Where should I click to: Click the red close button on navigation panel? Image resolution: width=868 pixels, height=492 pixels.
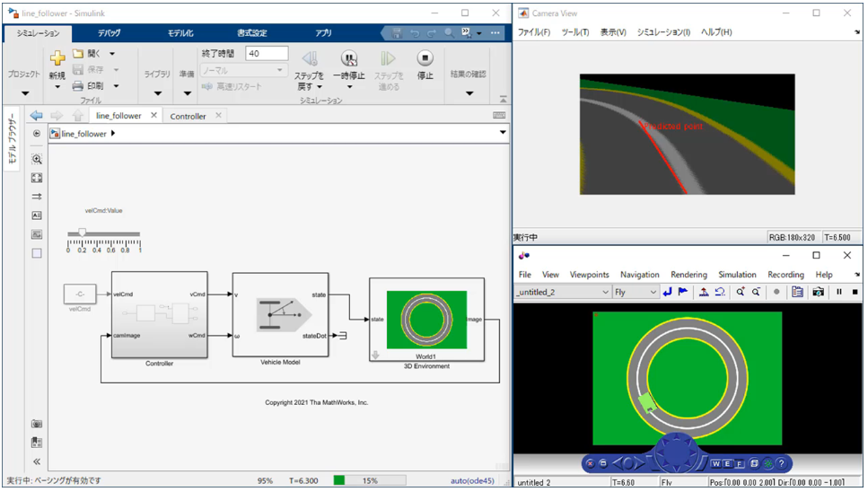click(x=590, y=464)
